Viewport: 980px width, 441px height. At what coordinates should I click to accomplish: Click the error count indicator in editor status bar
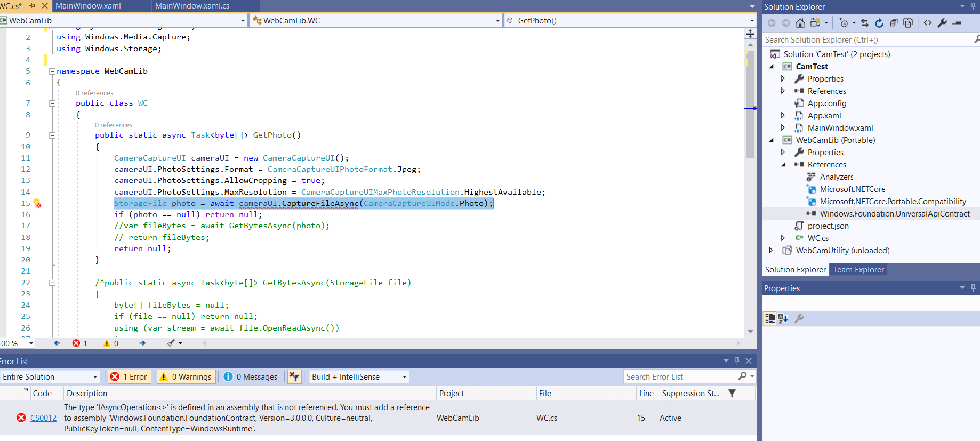pyautogui.click(x=79, y=343)
